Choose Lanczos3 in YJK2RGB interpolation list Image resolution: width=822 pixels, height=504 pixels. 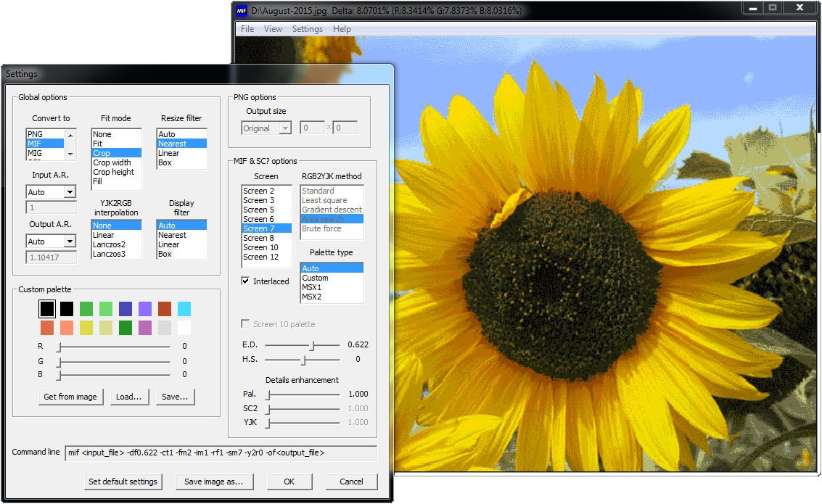[x=109, y=254]
